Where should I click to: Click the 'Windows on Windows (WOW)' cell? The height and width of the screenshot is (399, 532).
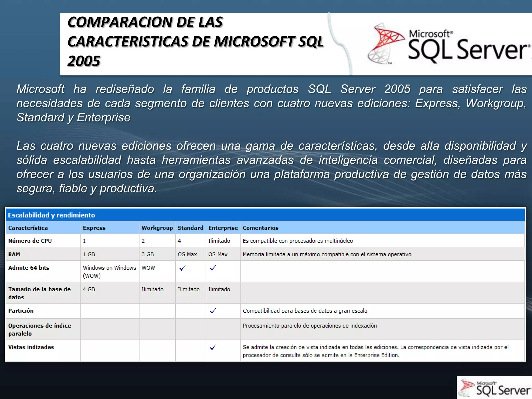pos(109,271)
